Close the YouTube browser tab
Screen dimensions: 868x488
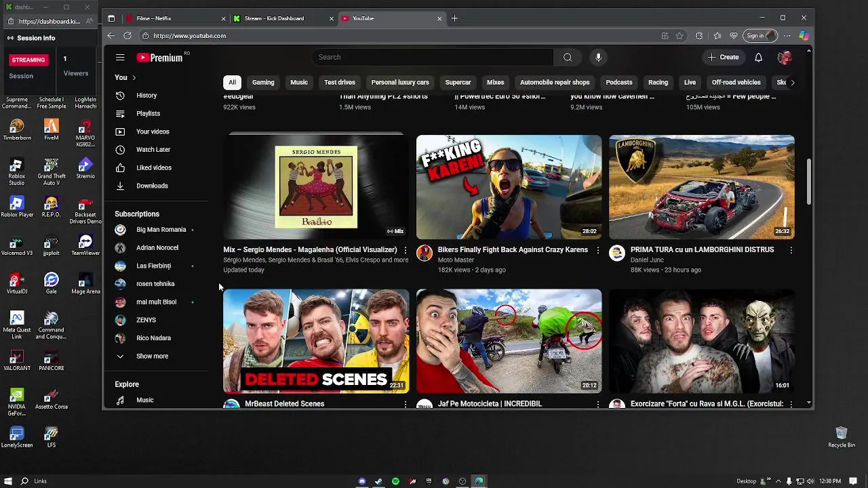[x=439, y=18]
